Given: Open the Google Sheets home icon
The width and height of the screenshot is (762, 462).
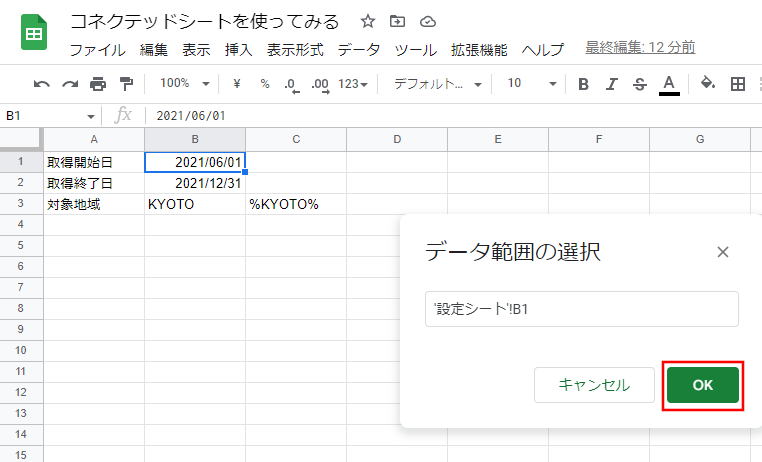Looking at the screenshot, I should pyautogui.click(x=34, y=33).
